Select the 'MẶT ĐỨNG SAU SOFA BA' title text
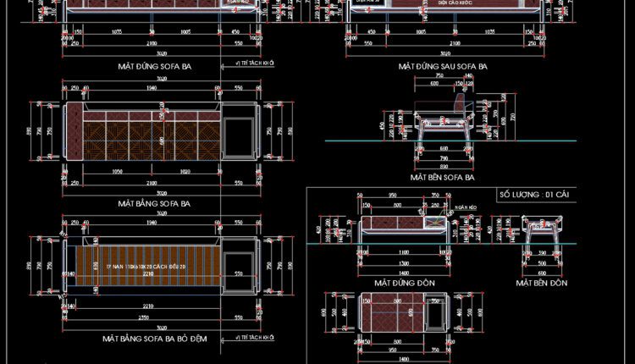Image resolution: width=635 pixels, height=364 pixels. click(443, 66)
